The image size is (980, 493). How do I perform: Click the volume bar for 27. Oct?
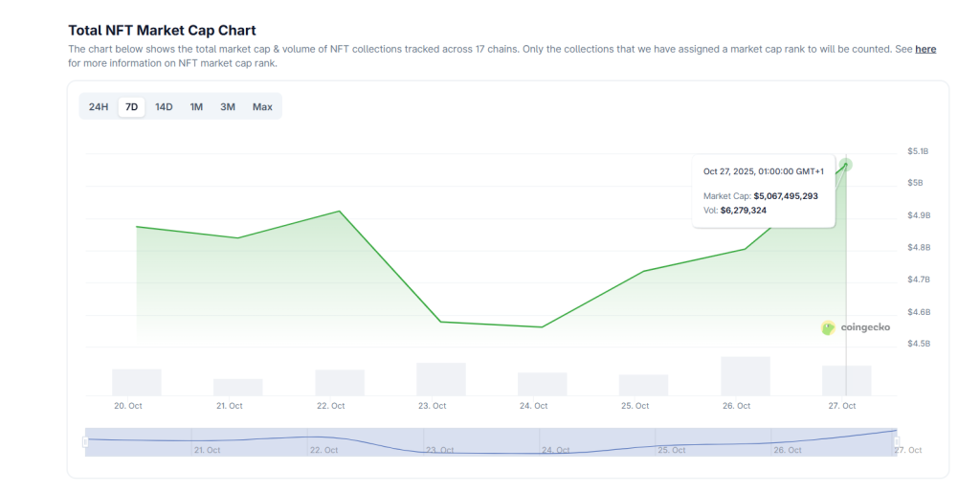[846, 380]
